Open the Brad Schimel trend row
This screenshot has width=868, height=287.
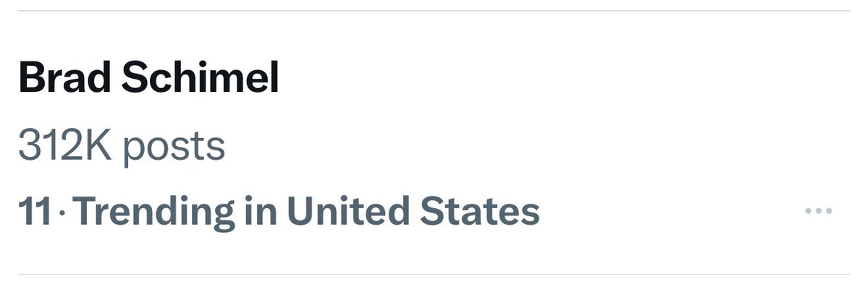[x=434, y=142]
